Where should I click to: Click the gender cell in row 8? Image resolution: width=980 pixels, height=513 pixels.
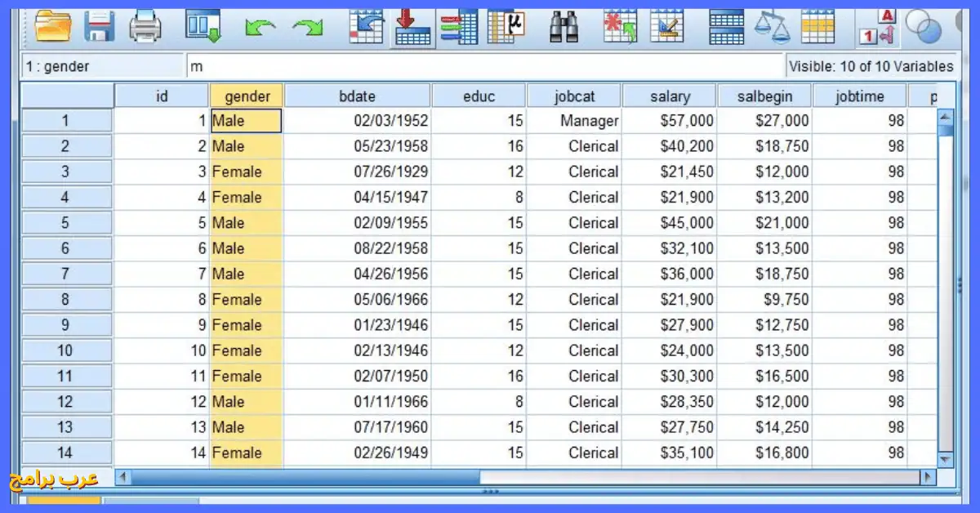coord(247,299)
